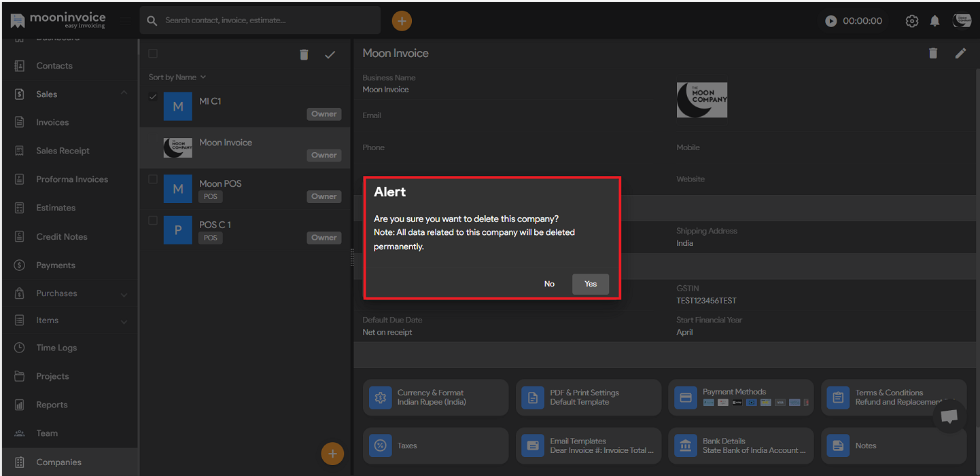Edit Moon Invoice with pencil icon
Screen dimensions: 980x476
click(960, 53)
